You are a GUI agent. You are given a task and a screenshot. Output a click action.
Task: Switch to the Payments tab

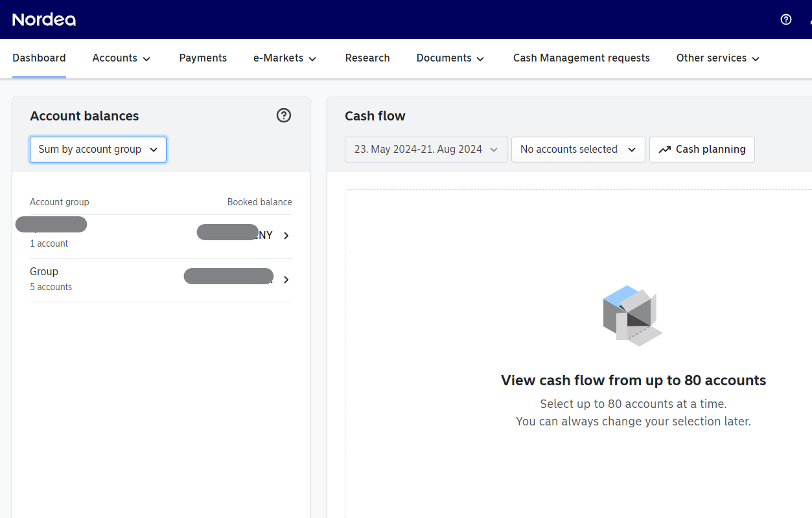pyautogui.click(x=203, y=58)
